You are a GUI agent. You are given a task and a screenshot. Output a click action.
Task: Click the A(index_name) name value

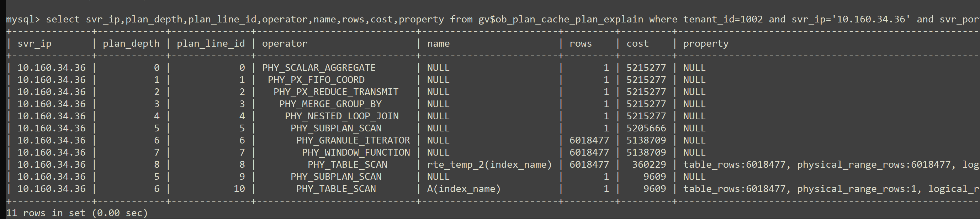coord(464,189)
